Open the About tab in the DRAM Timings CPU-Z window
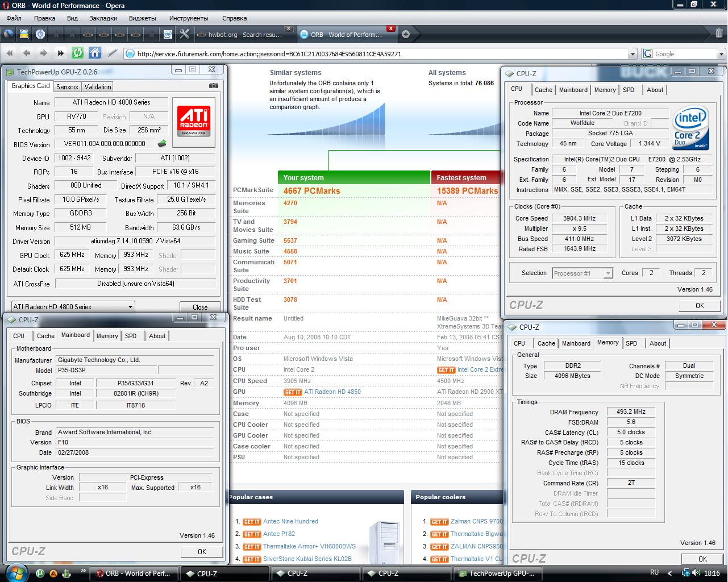Image resolution: width=728 pixels, height=582 pixels. click(x=658, y=343)
